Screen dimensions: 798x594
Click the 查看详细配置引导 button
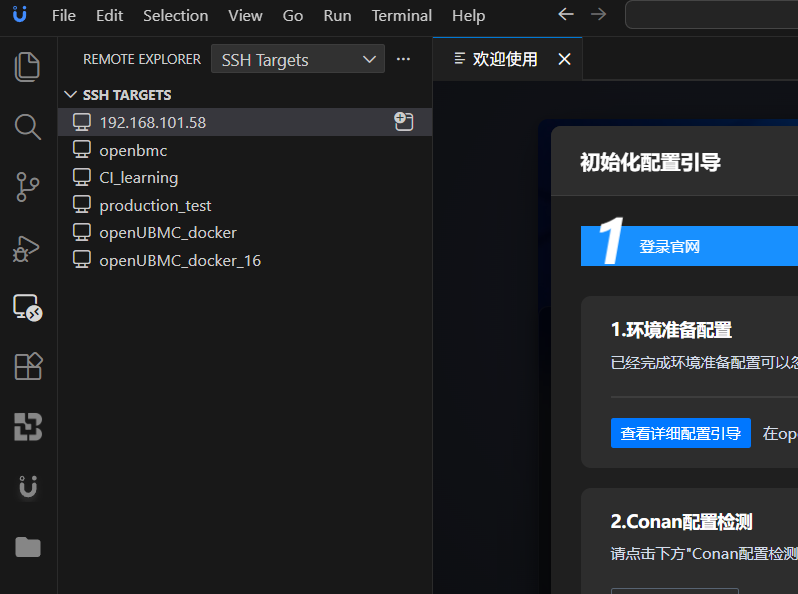coord(680,433)
